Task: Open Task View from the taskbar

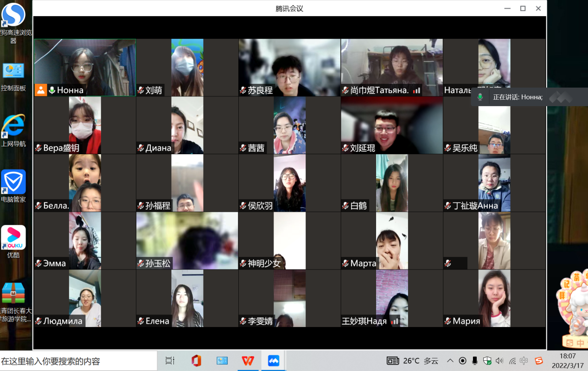Action: [170, 360]
